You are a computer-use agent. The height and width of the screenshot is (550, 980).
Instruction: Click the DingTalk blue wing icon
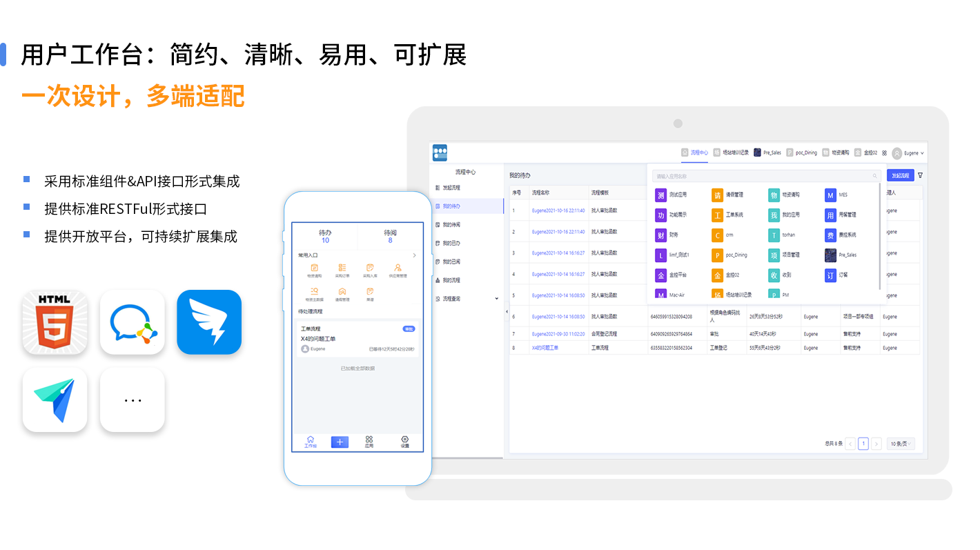(x=209, y=322)
